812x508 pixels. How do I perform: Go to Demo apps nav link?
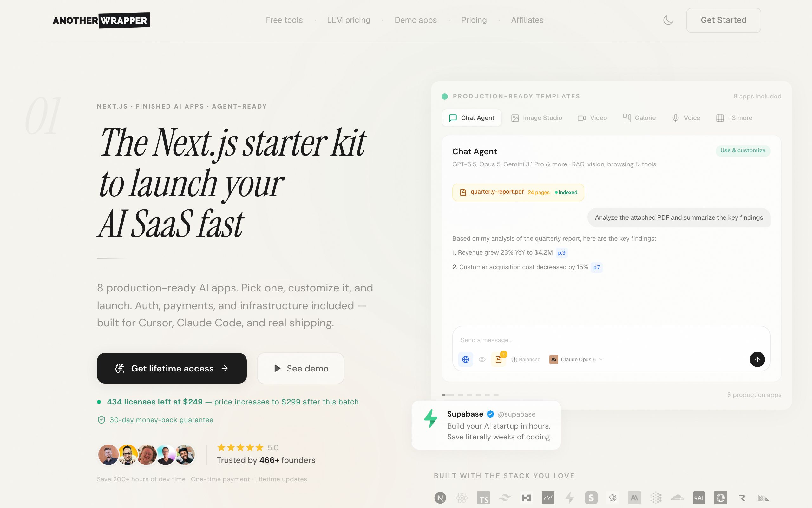pos(416,20)
